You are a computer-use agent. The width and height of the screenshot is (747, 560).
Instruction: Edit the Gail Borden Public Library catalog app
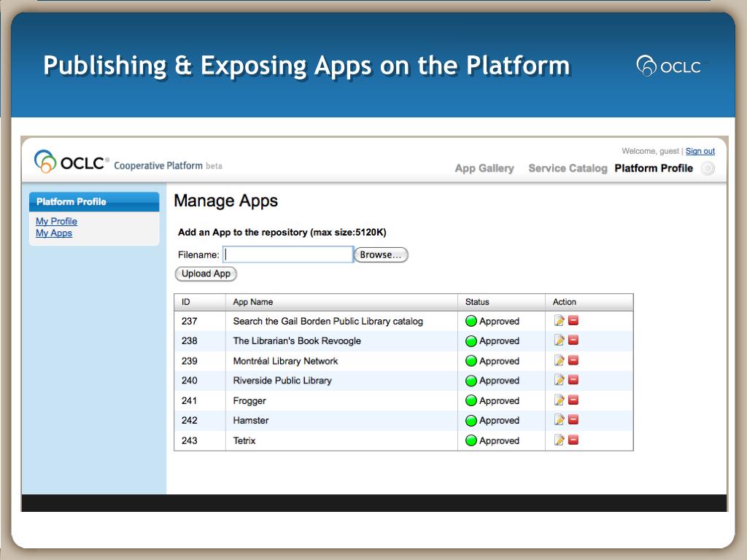[560, 321]
